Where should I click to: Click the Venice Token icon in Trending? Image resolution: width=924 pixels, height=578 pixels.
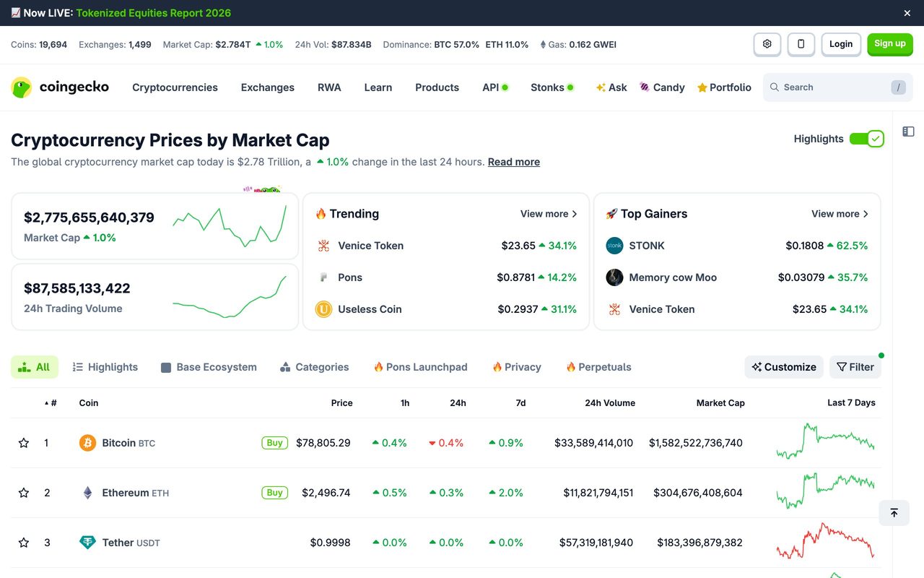pos(323,246)
